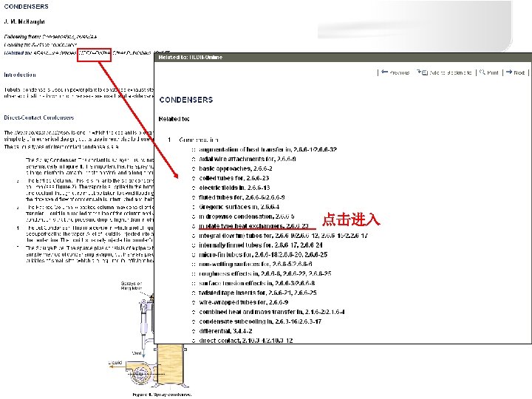The image size is (532, 399).
Task: Select 'basic approaches, 2.6.6-2' entry
Action: [x=236, y=168]
